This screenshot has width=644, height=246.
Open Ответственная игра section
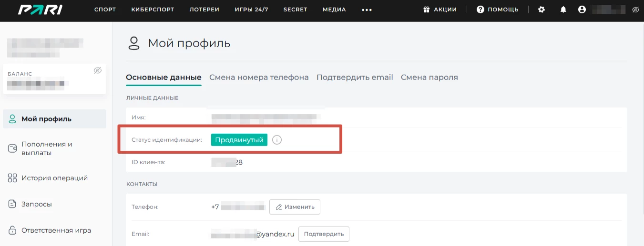pyautogui.click(x=56, y=230)
